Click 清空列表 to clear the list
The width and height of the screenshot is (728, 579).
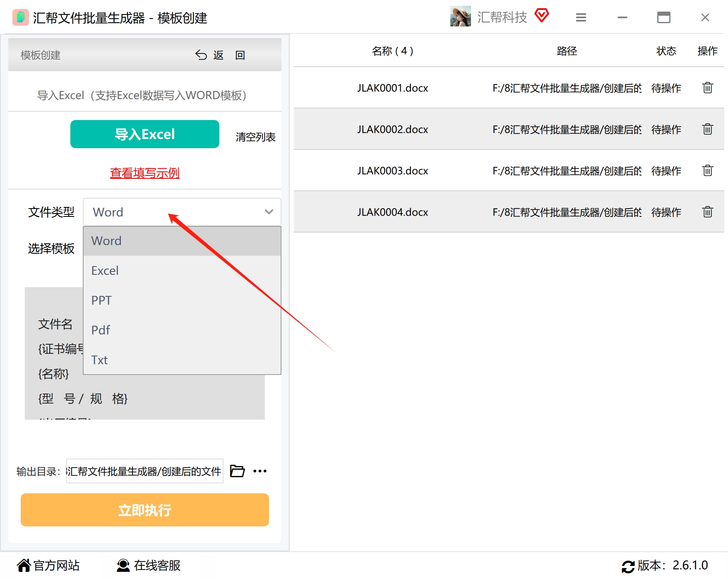coord(256,137)
